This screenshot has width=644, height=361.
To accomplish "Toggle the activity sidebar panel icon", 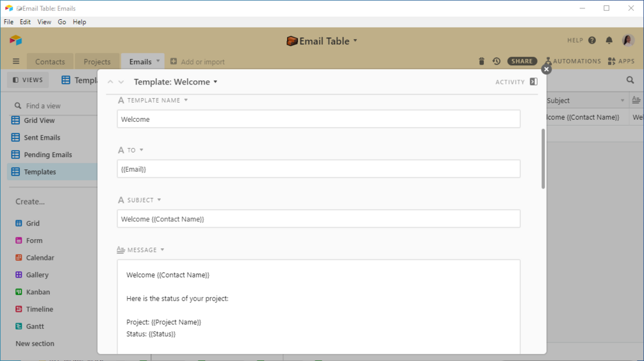I will pyautogui.click(x=534, y=82).
